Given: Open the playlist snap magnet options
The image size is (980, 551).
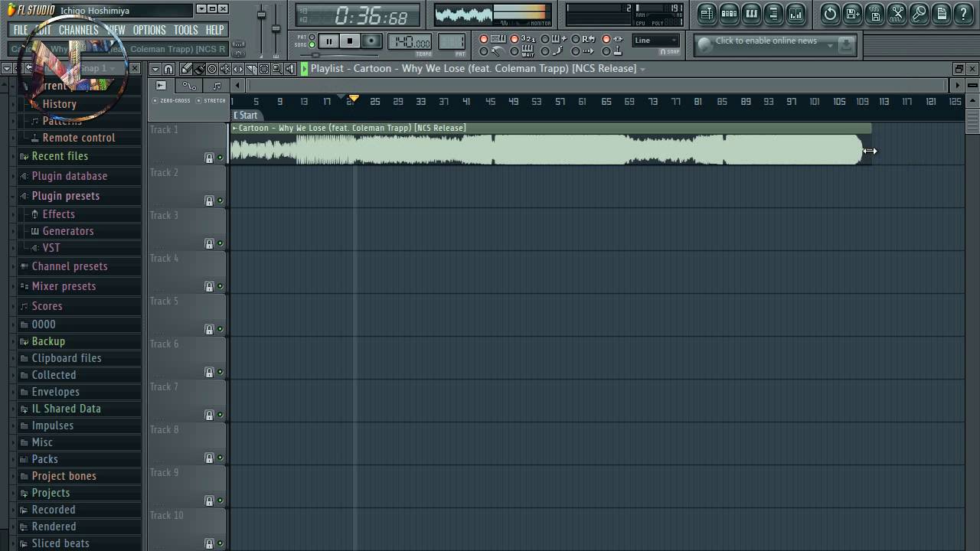Looking at the screenshot, I should click(x=168, y=69).
